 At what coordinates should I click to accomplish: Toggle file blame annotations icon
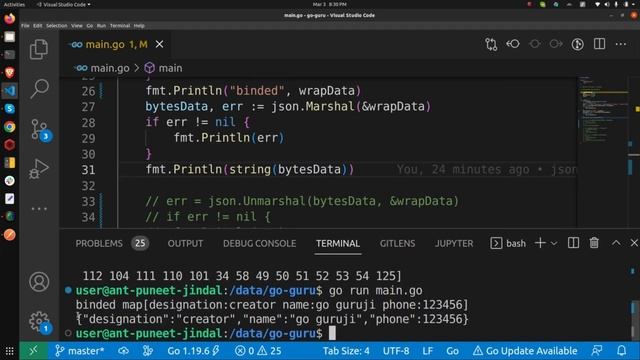click(x=578, y=44)
